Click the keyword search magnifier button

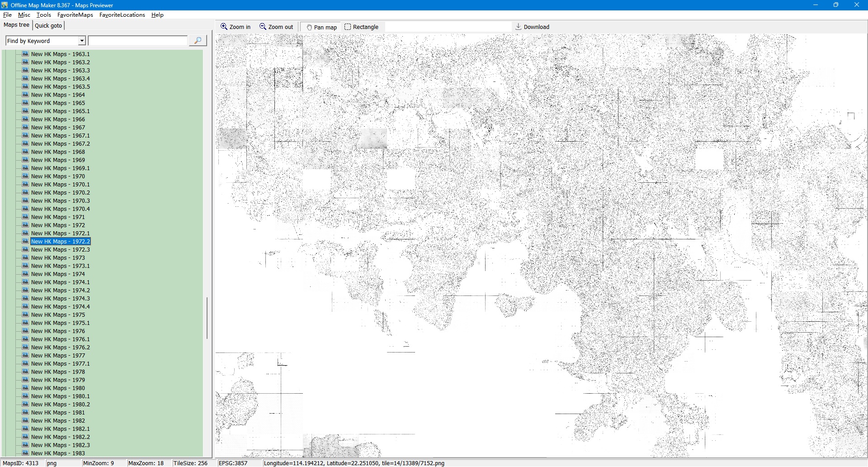point(198,41)
